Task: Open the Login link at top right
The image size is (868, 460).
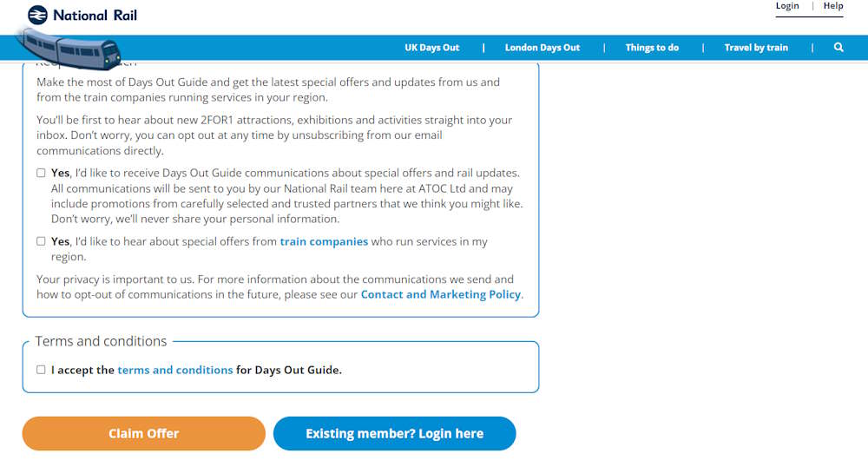Action: (x=787, y=6)
